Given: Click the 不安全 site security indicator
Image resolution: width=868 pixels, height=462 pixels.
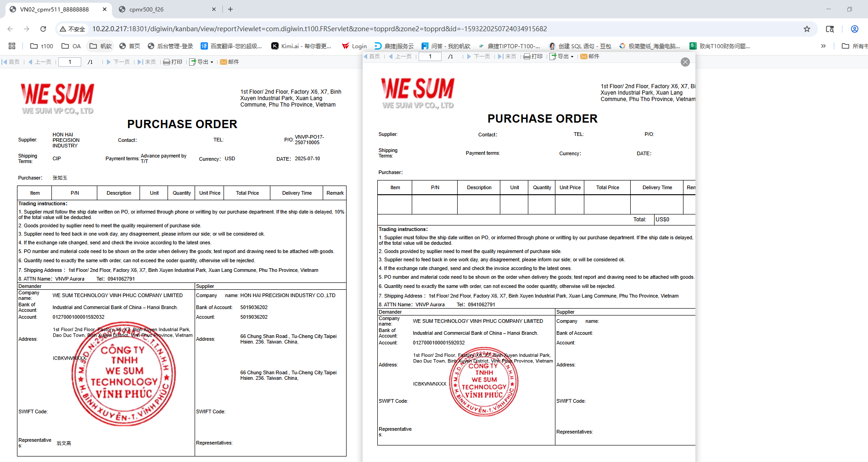Looking at the screenshot, I should [73, 29].
